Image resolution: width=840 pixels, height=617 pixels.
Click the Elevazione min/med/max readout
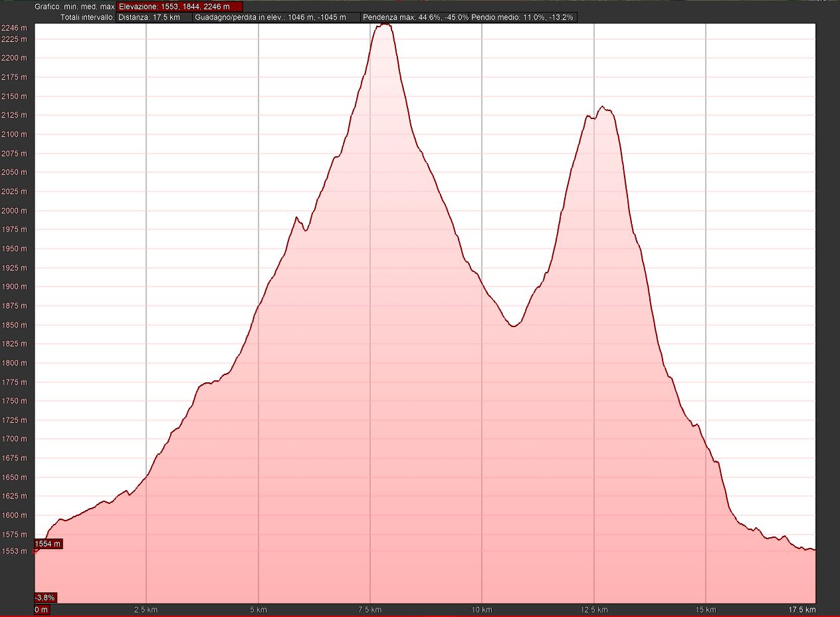179,7
